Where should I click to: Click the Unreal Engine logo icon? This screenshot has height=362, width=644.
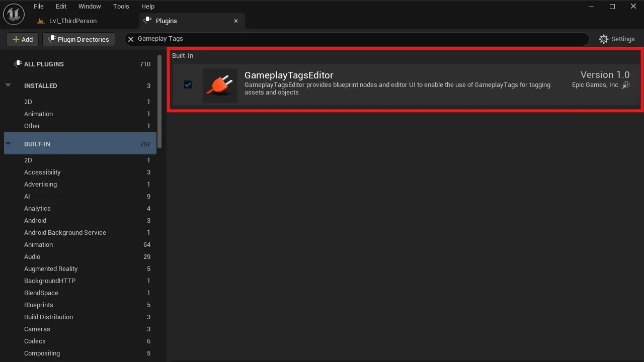coord(14,14)
